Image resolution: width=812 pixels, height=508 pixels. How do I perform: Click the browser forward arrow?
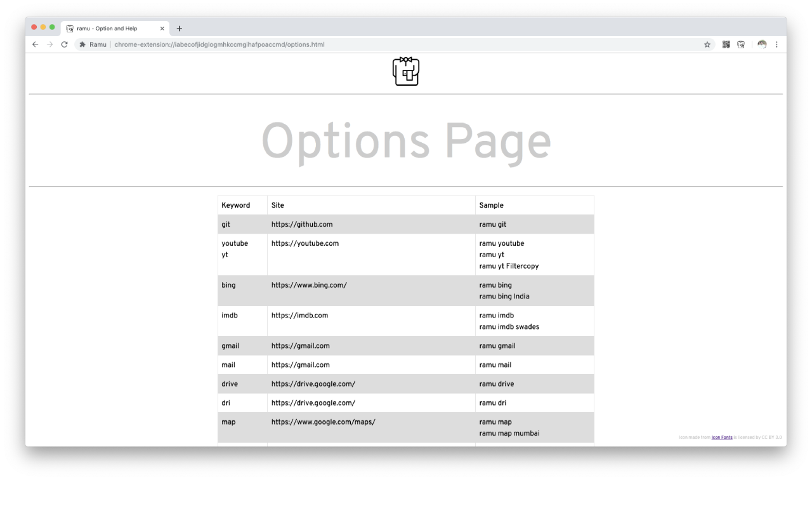[x=49, y=44]
